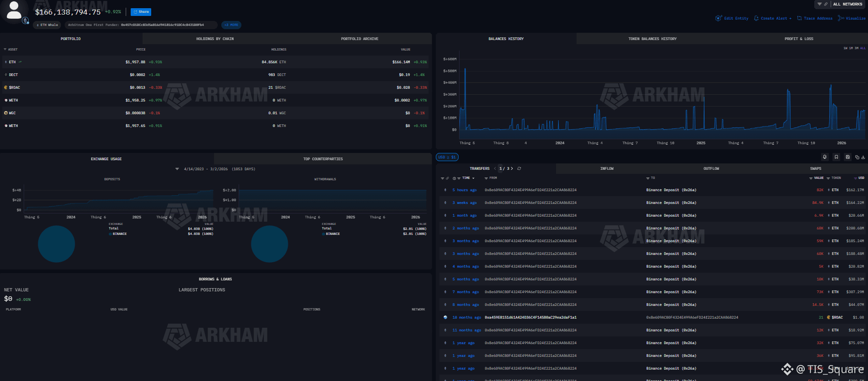
Task: Click the blue Share button
Action: (141, 12)
